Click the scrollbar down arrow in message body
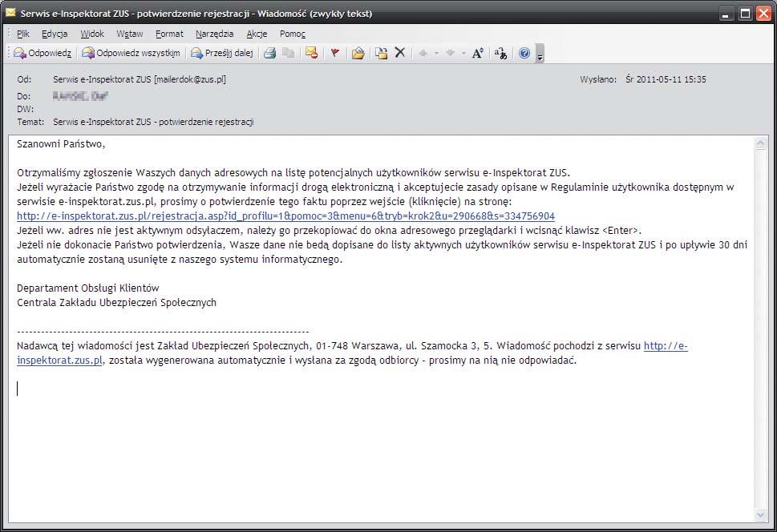The width and height of the screenshot is (777, 532). click(x=760, y=514)
